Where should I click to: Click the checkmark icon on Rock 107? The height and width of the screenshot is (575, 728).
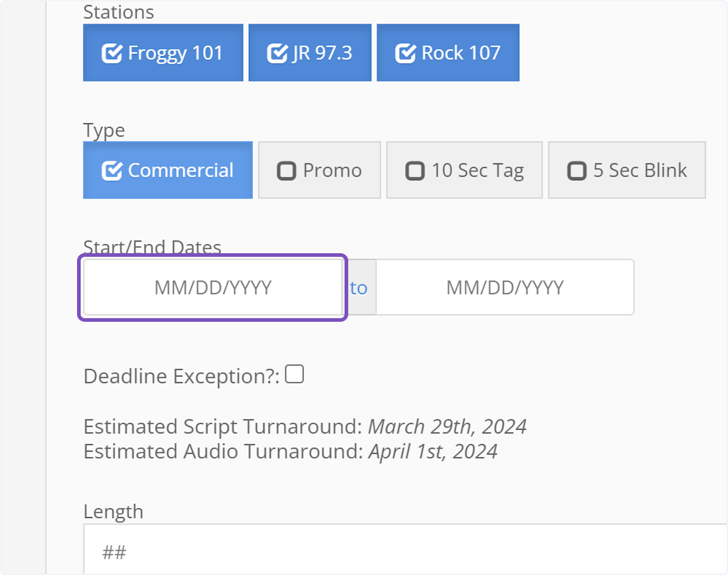[x=405, y=53]
